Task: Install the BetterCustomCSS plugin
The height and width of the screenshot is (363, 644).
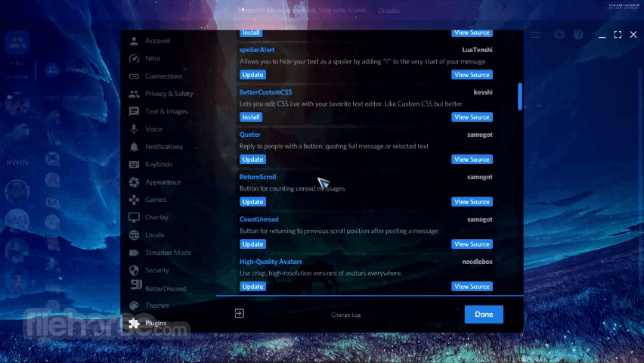Action: coord(251,117)
